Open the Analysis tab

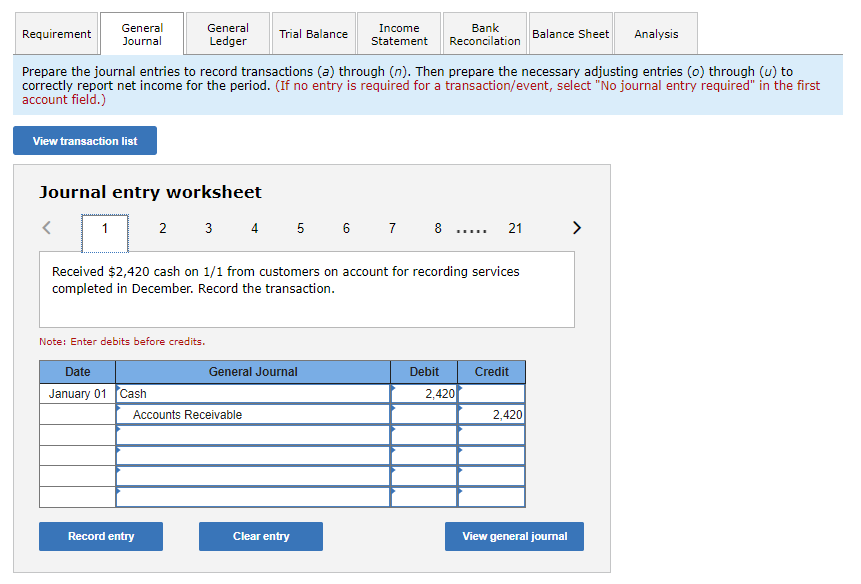[655, 33]
